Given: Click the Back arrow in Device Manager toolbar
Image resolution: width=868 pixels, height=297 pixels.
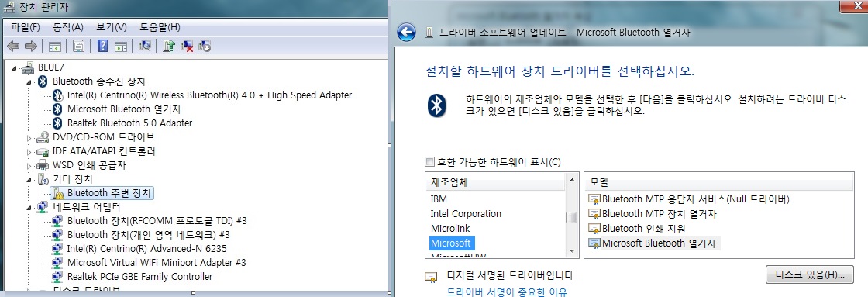Looking at the screenshot, I should coord(14,46).
